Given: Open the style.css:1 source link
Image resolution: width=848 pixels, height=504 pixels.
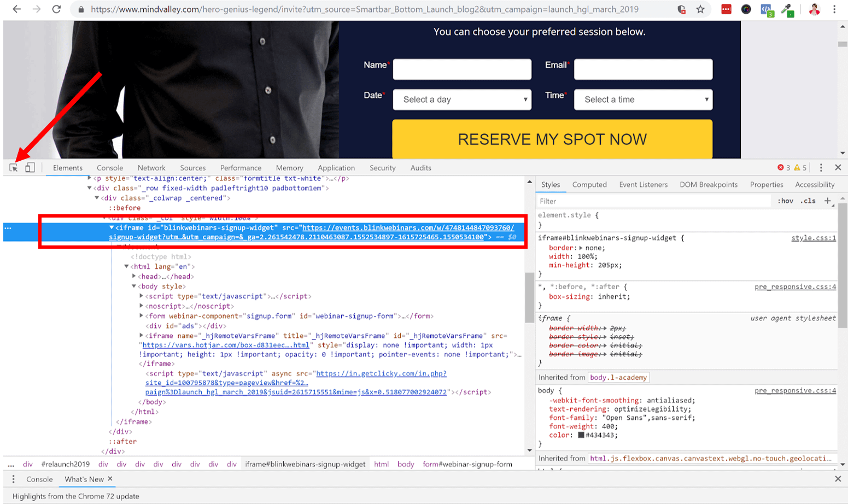Looking at the screenshot, I should click(x=813, y=238).
